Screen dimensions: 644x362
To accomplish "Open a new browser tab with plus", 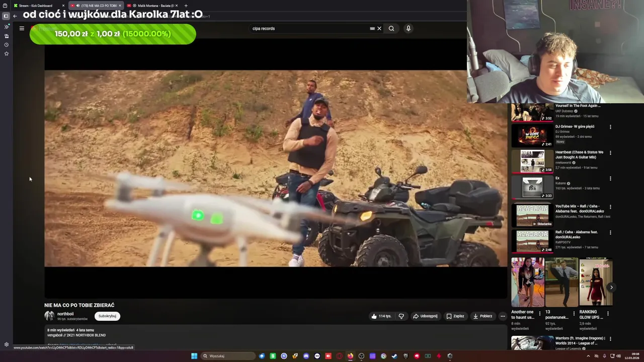I will [x=186, y=6].
